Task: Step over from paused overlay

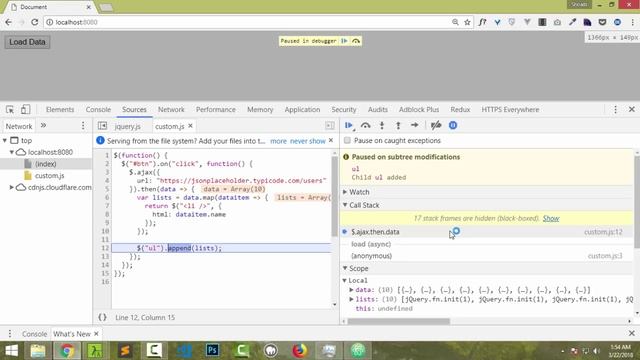Action: [x=356, y=41]
